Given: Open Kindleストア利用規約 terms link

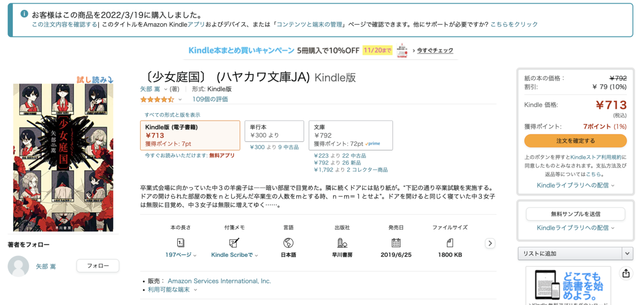Looking at the screenshot, I should coord(596,157).
